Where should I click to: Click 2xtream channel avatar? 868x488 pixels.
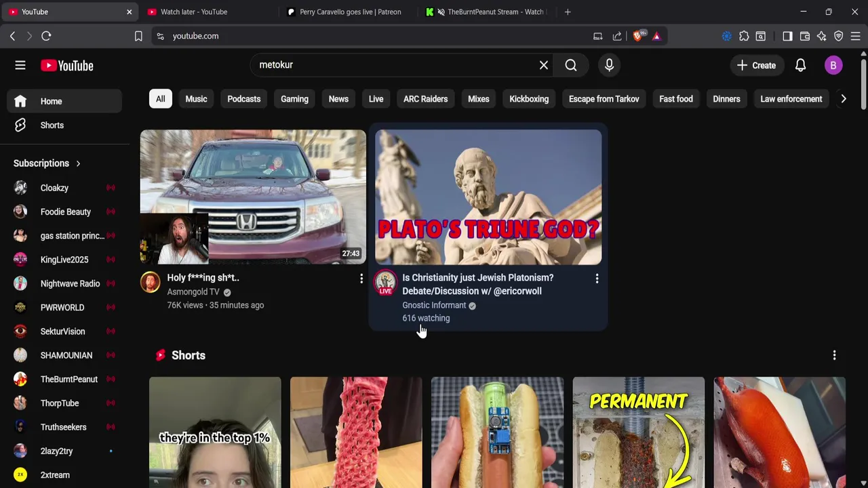pyautogui.click(x=20, y=475)
